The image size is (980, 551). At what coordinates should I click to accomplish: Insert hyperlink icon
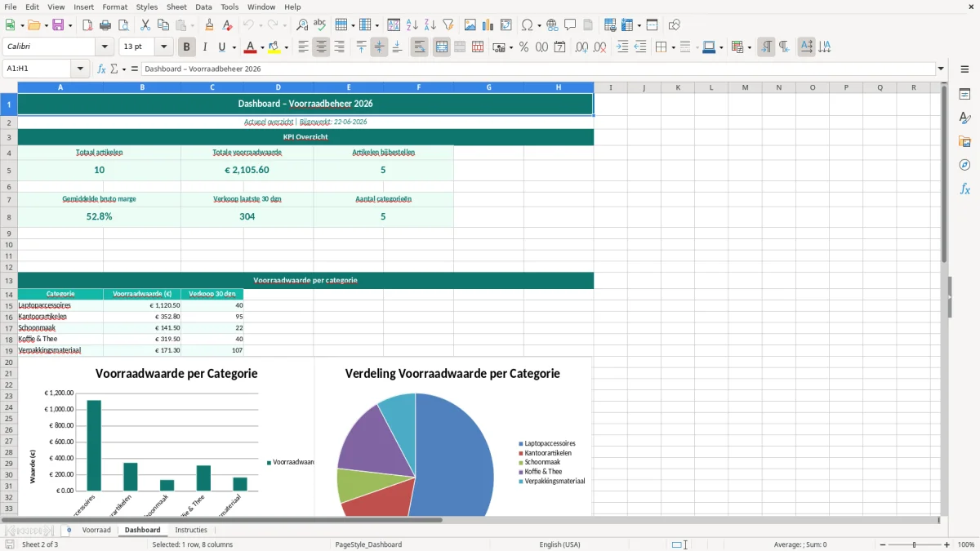pyautogui.click(x=552, y=24)
